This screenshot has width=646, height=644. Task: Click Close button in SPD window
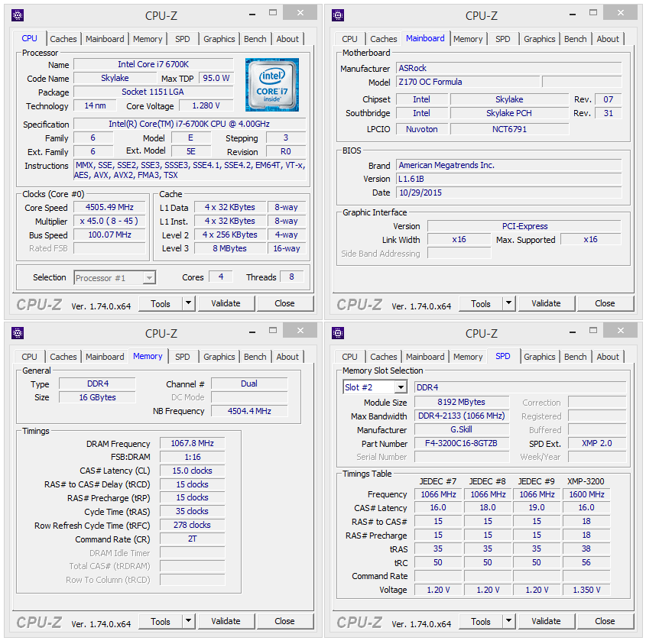click(605, 621)
